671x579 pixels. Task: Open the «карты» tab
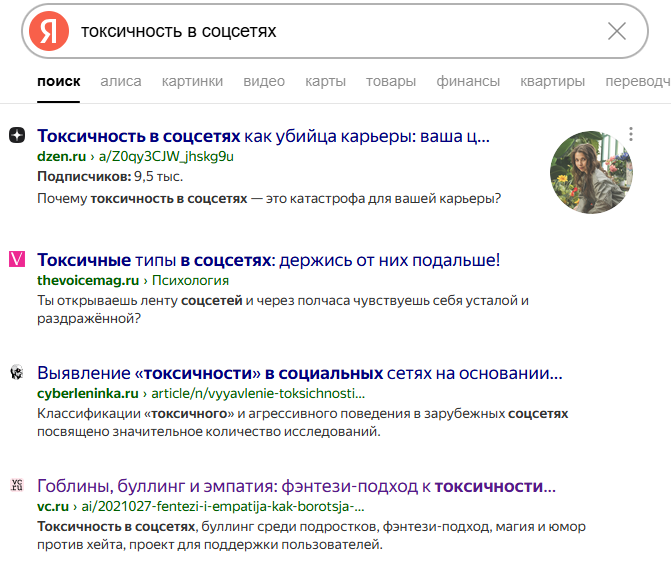(325, 81)
